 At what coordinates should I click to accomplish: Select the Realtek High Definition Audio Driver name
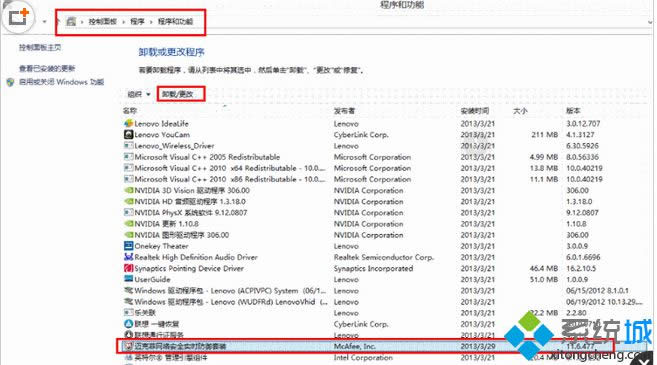click(x=196, y=257)
